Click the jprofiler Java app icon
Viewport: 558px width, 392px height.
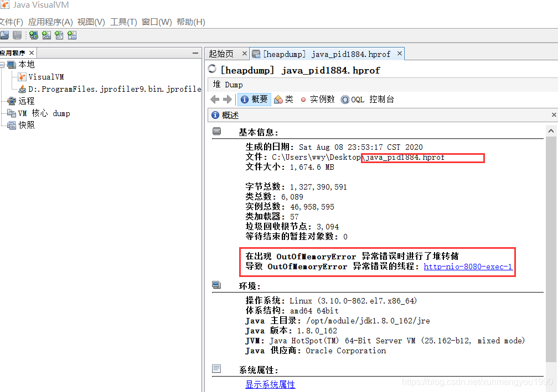(22, 89)
